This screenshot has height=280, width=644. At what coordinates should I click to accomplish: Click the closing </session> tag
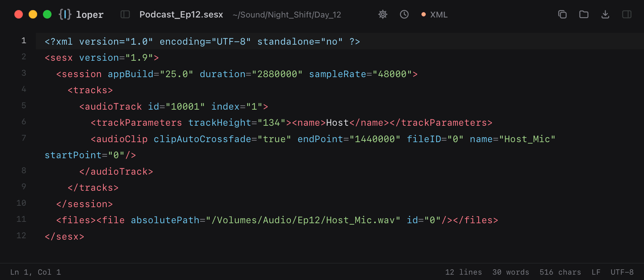[85, 204]
